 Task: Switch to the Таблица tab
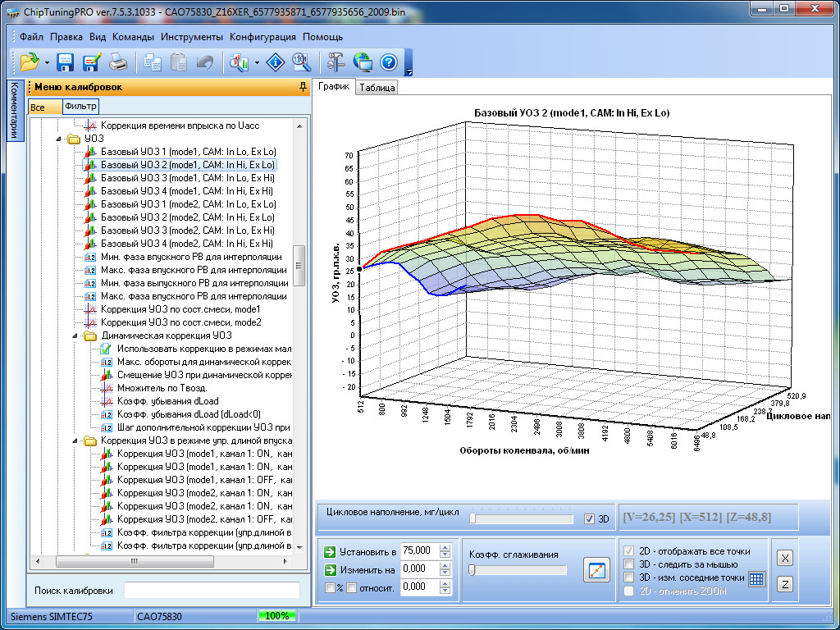(x=377, y=88)
